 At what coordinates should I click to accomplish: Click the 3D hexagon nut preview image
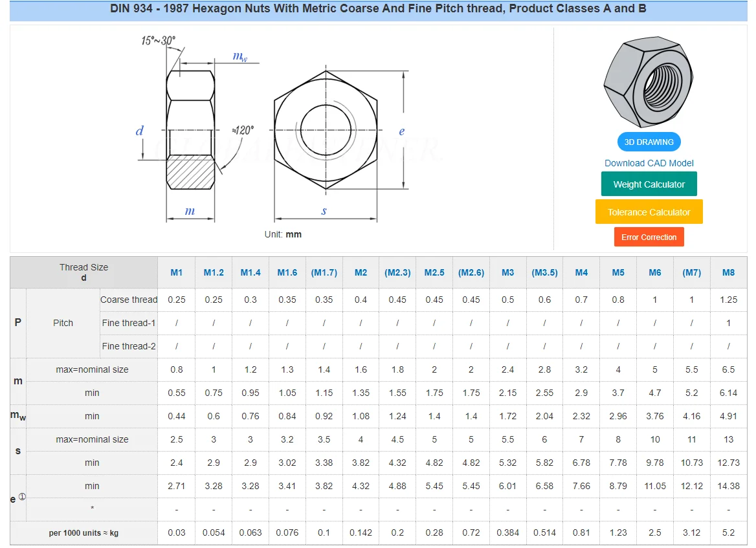[647, 81]
